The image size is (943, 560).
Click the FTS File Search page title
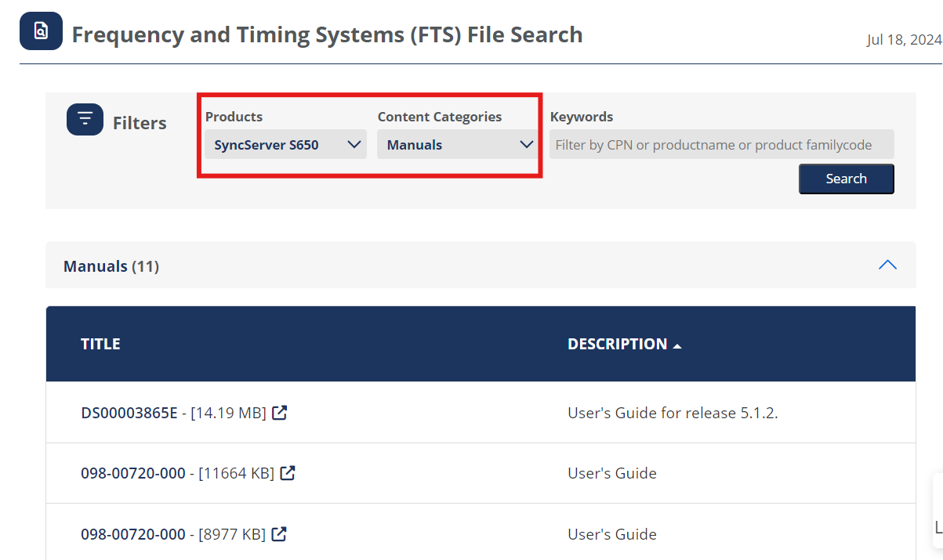(327, 35)
